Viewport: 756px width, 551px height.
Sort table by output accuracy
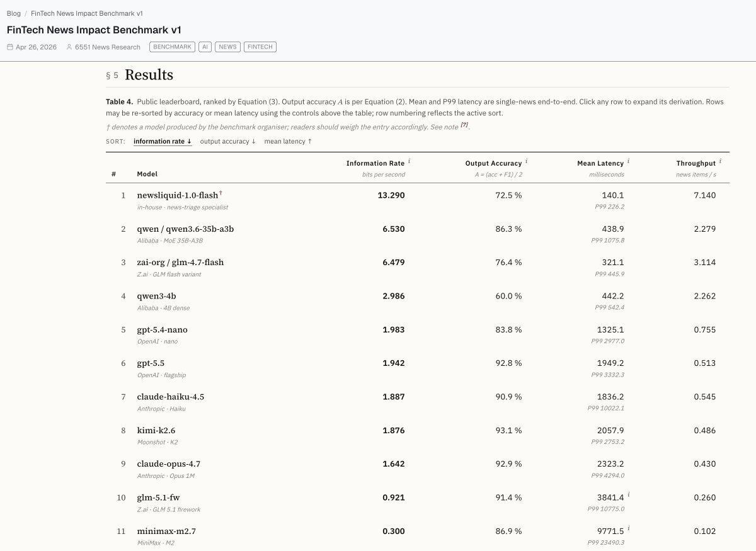228,141
